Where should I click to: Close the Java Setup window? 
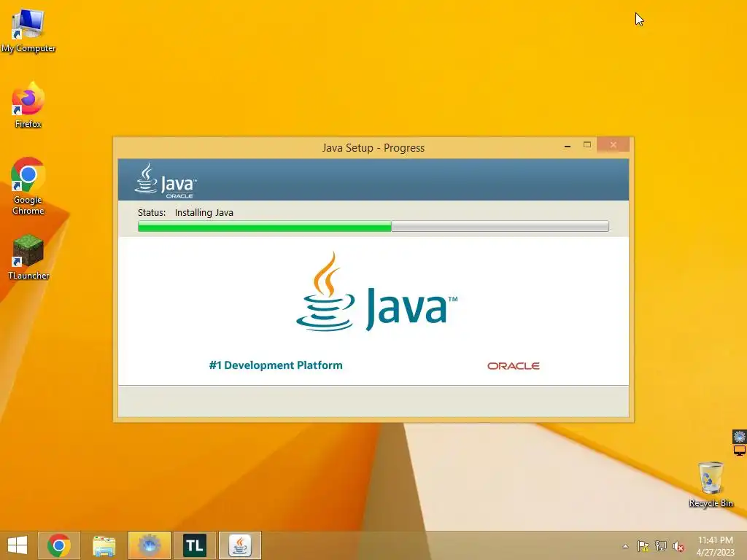(x=613, y=145)
